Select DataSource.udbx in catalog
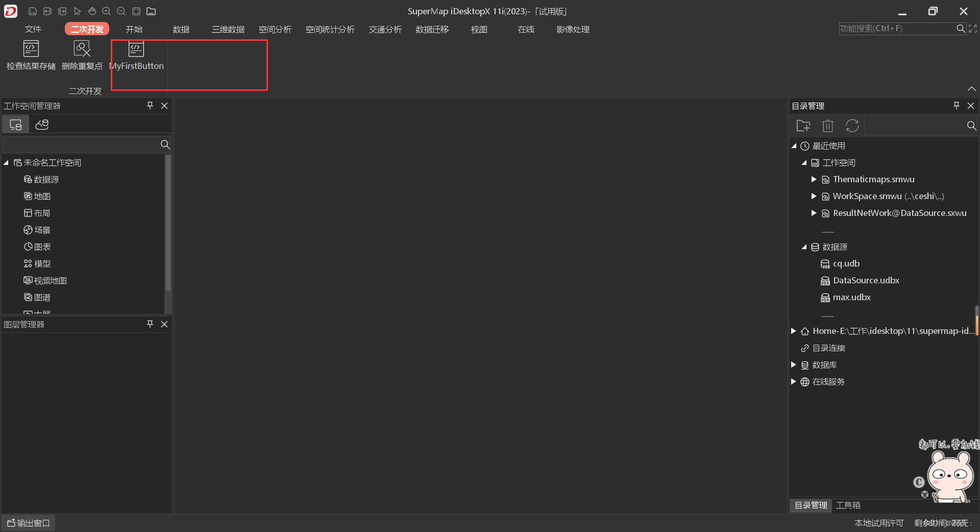 coord(860,280)
